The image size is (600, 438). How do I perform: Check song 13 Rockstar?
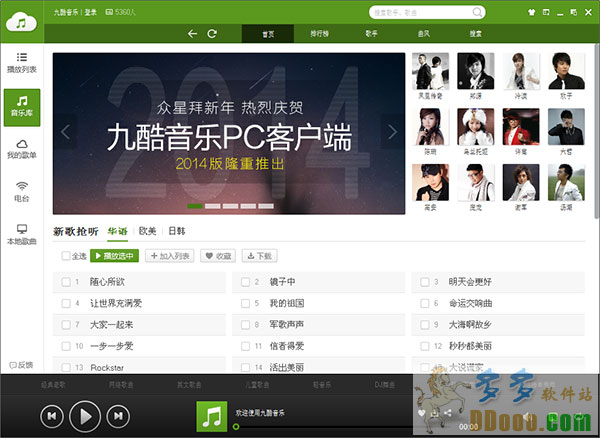tap(66, 368)
